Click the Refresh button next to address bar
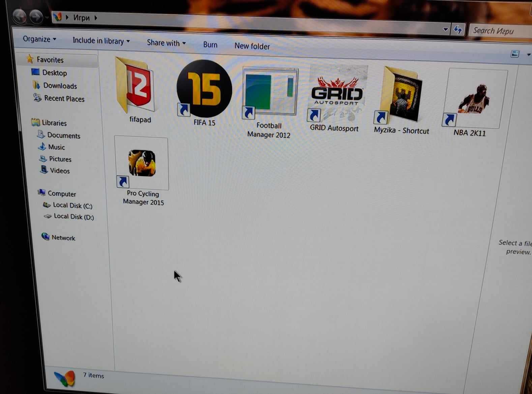532x394 pixels. point(458,30)
